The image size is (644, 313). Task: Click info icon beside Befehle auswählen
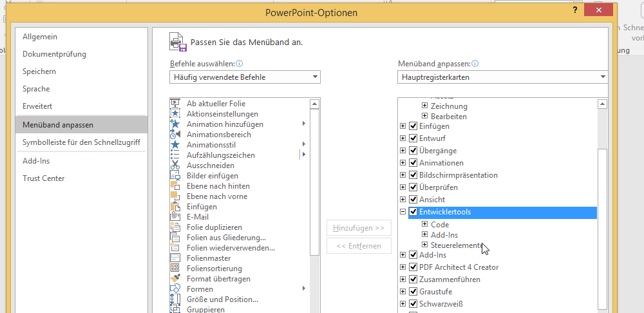[x=240, y=64]
